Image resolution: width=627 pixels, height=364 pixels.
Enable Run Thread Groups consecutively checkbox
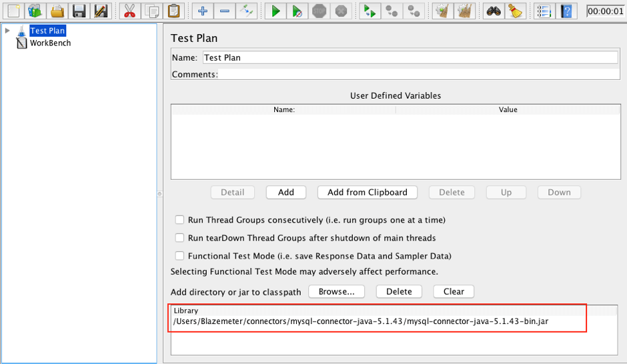pyautogui.click(x=179, y=220)
